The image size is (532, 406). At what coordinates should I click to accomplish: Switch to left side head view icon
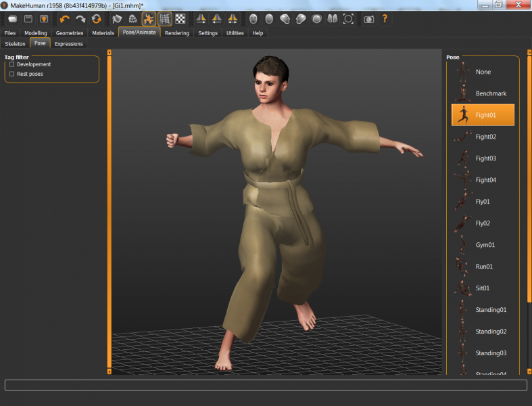point(301,19)
